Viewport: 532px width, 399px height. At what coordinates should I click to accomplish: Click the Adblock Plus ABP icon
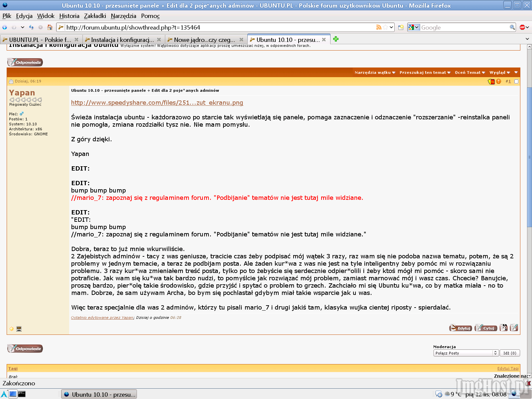(x=522, y=27)
